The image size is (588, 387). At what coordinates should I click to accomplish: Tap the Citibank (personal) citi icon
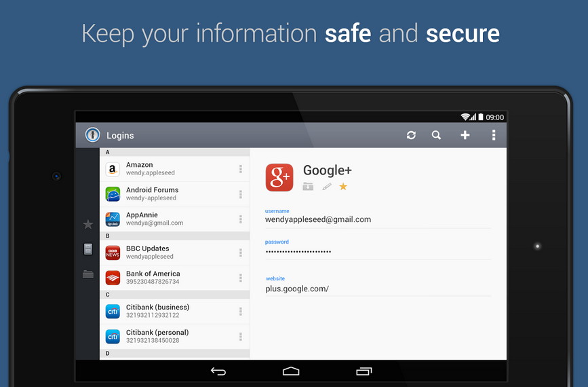[113, 336]
